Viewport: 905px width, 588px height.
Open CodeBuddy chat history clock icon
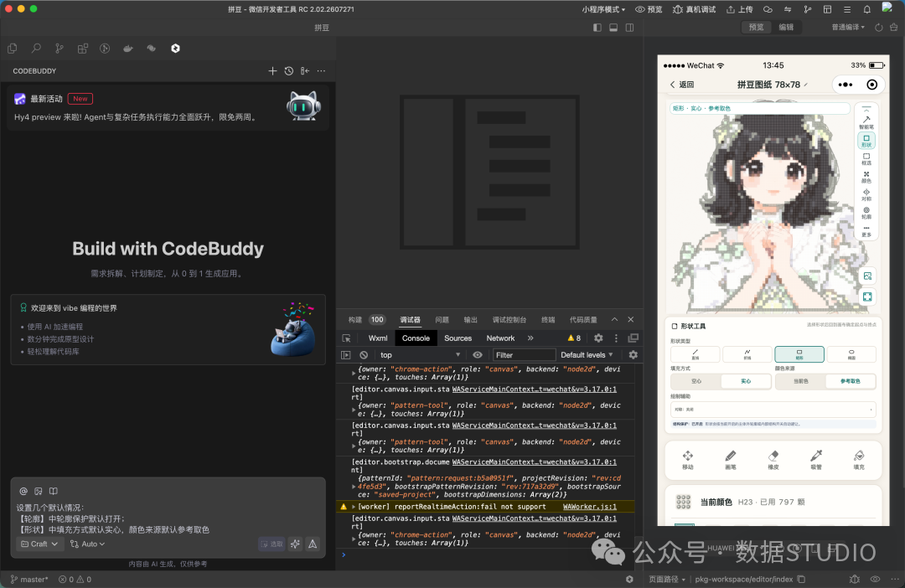pyautogui.click(x=288, y=71)
